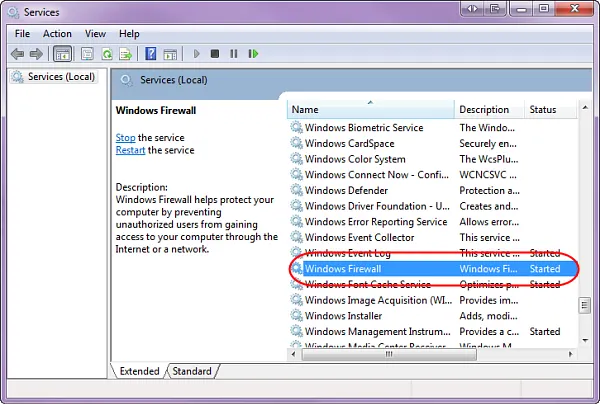Open Properties toolbar icon
Viewport: 600px width, 404px height.
[x=87, y=54]
